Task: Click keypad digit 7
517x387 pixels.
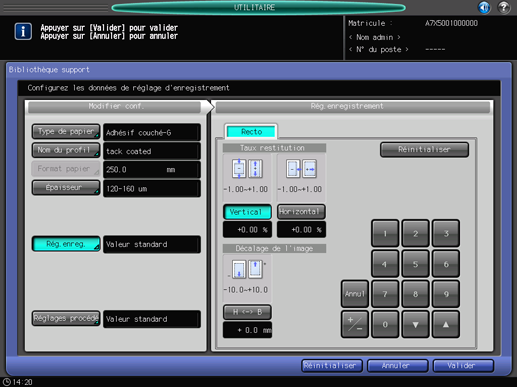Action: (385, 294)
